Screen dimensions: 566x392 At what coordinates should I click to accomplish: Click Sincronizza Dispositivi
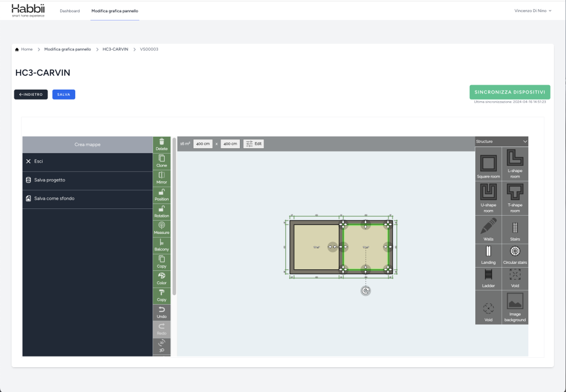510,92
